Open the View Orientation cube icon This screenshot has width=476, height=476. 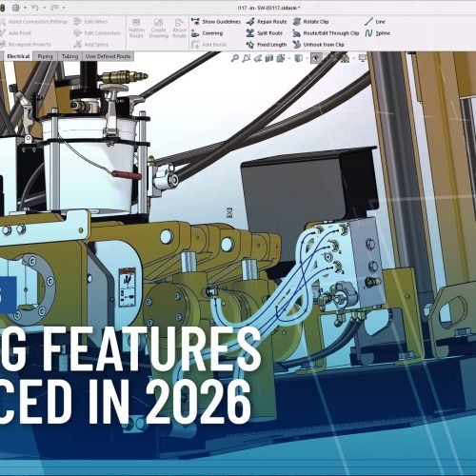[281, 58]
